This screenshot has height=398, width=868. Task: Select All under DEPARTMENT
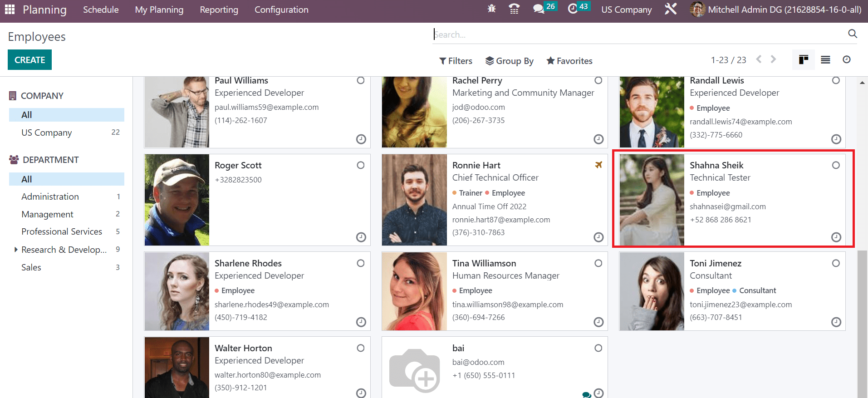(67, 179)
